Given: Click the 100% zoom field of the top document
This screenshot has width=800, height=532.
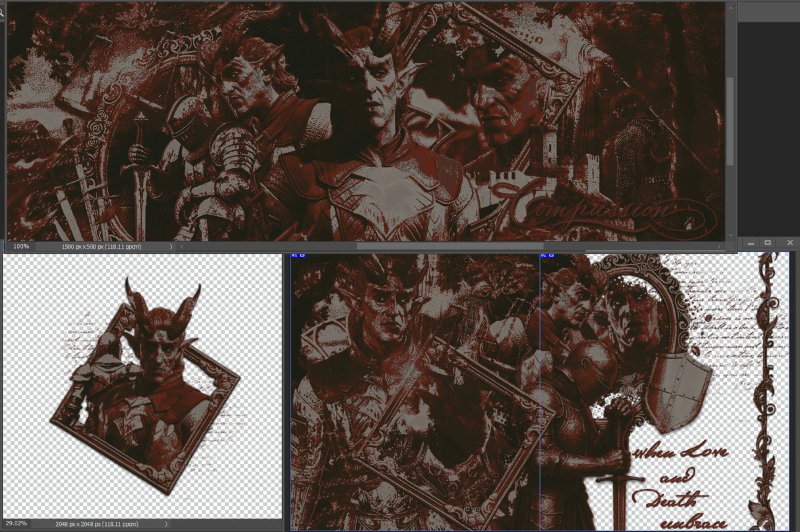Looking at the screenshot, I should [x=20, y=246].
